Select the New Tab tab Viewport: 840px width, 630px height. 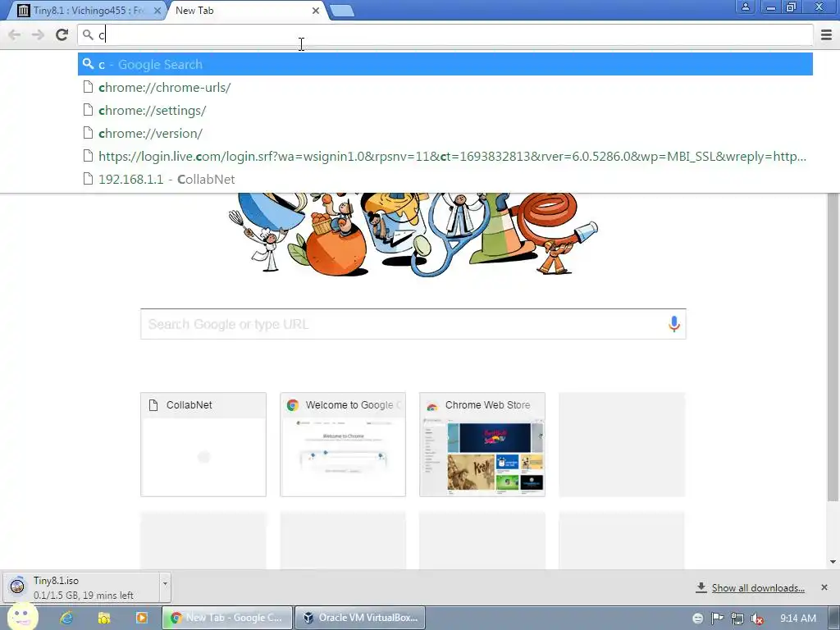[241, 10]
